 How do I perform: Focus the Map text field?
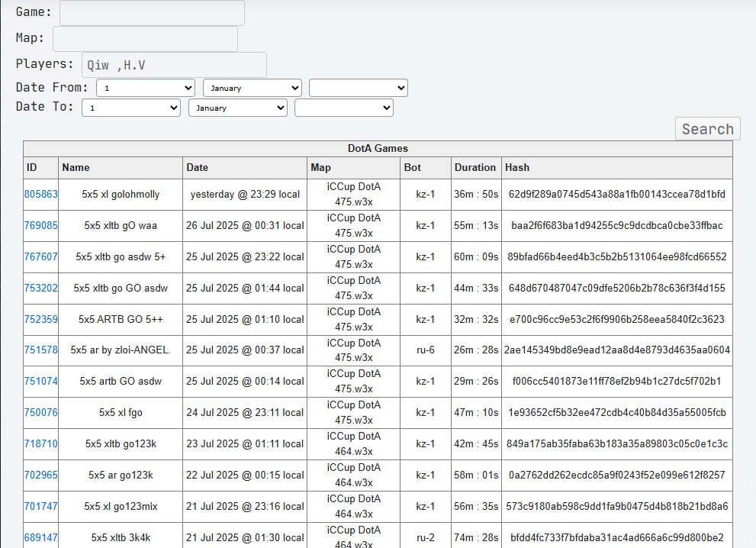pos(145,39)
